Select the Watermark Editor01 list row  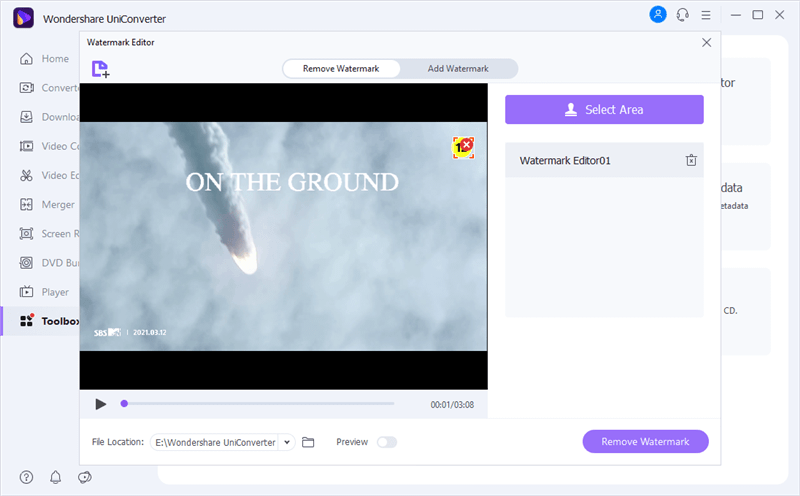[604, 160]
